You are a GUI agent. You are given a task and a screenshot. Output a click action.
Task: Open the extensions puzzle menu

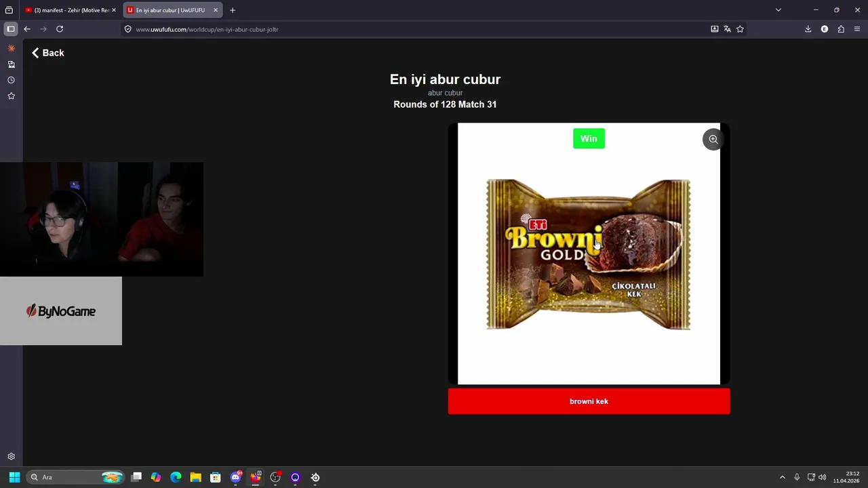841,29
